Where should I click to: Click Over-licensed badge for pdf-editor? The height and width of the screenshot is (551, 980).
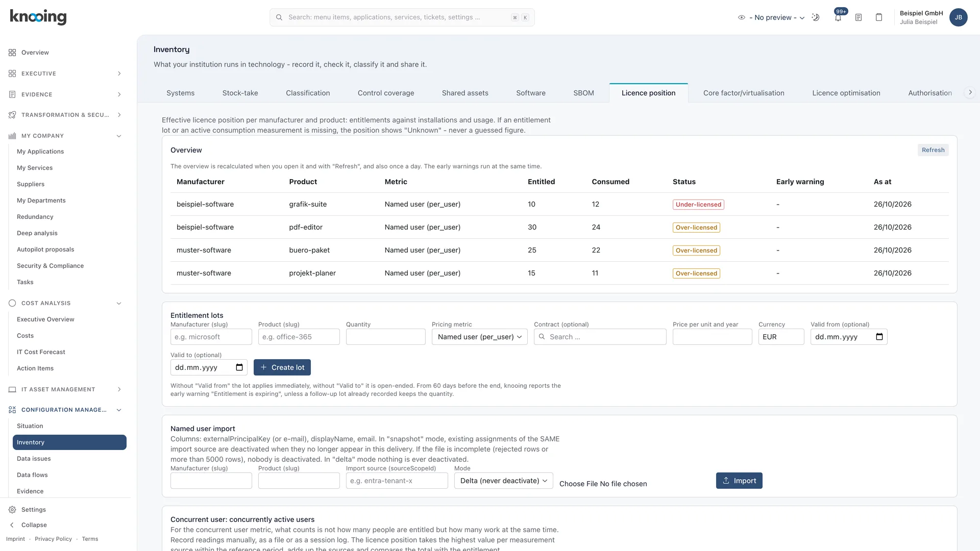[x=696, y=228]
